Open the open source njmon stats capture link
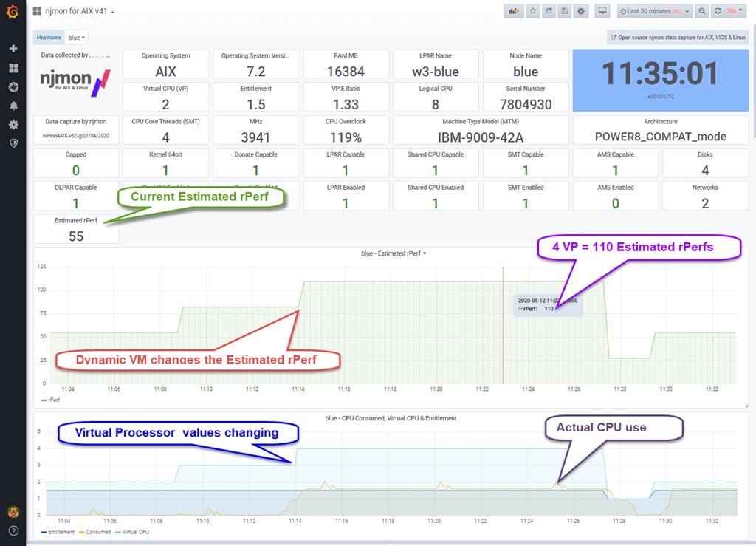The image size is (756, 546). click(678, 37)
